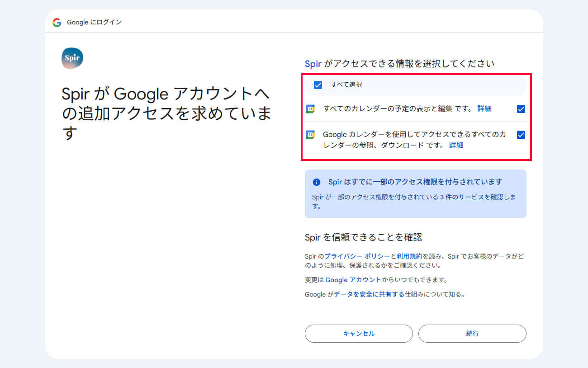Open 詳細 for calendar view and edit permission
The image size is (588, 368).
pyautogui.click(x=484, y=109)
